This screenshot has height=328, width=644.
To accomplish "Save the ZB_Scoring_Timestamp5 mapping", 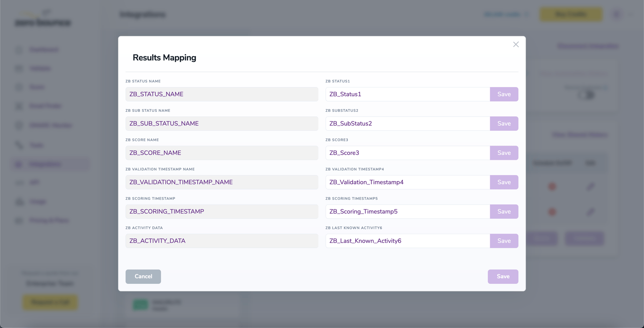I will tap(504, 211).
